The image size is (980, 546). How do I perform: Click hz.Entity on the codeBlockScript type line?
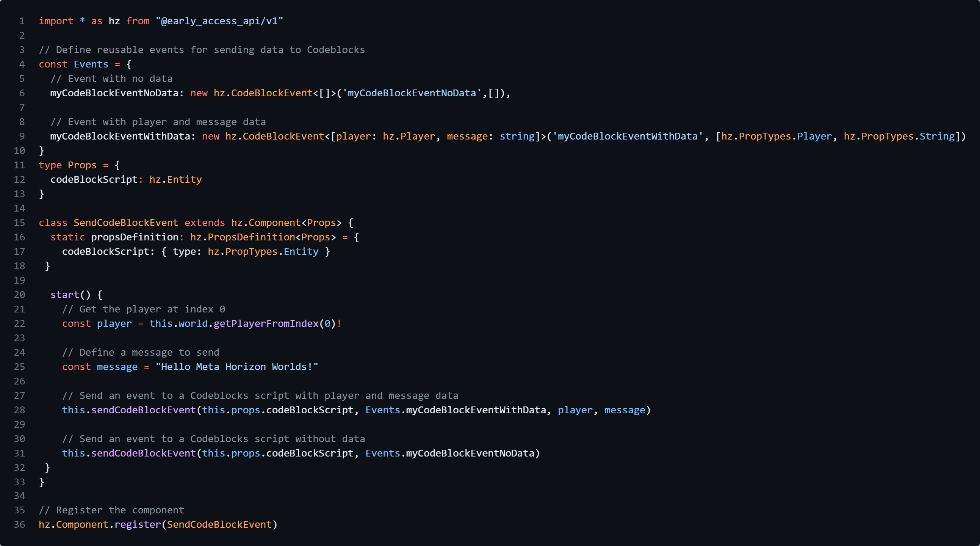[x=175, y=180]
